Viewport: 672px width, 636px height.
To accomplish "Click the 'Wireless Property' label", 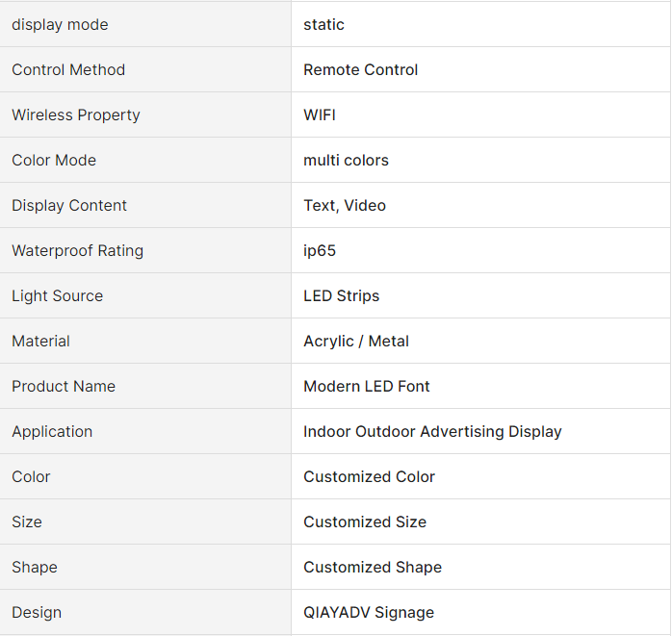I will [76, 115].
